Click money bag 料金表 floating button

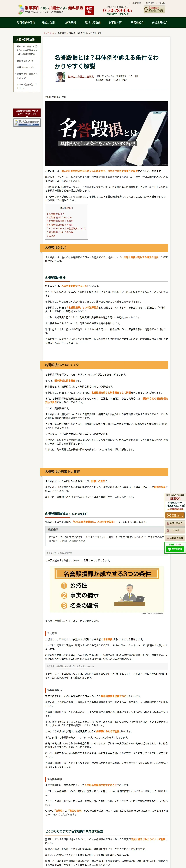[x=175, y=530]
